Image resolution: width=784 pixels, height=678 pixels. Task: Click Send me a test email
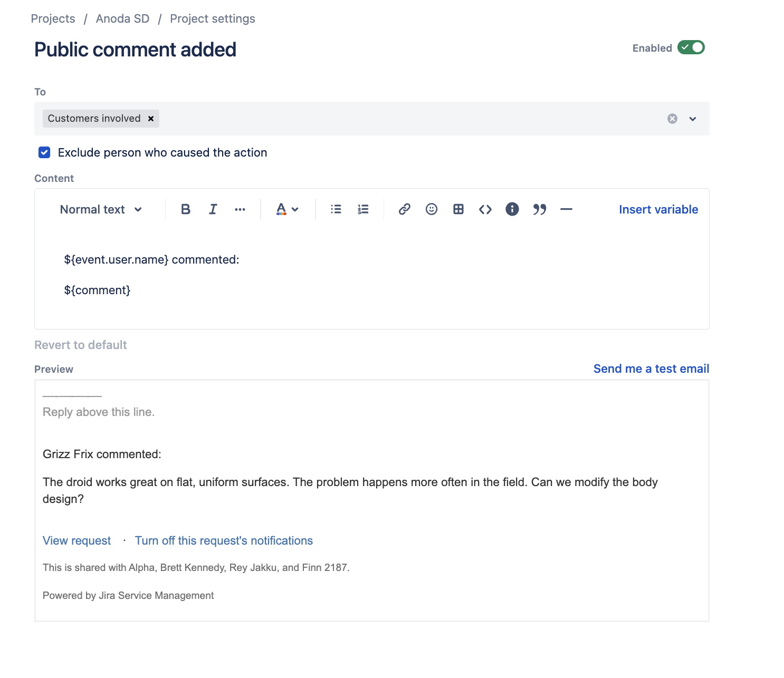pyautogui.click(x=651, y=369)
